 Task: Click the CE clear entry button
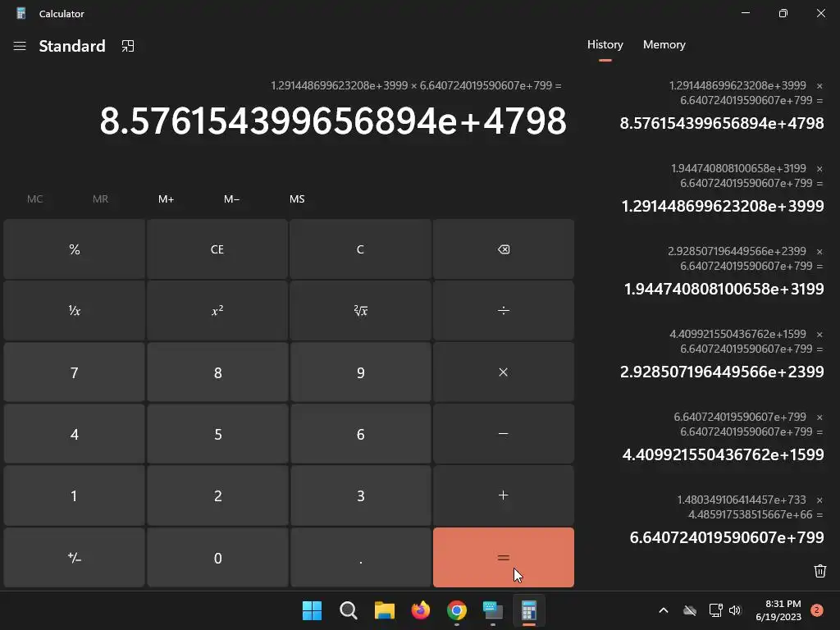click(x=217, y=249)
